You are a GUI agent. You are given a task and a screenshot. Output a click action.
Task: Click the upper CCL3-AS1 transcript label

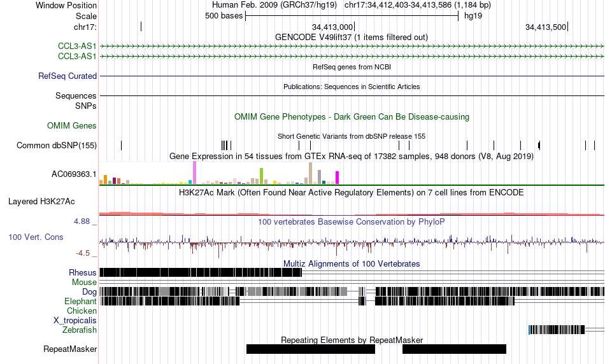[x=77, y=46]
